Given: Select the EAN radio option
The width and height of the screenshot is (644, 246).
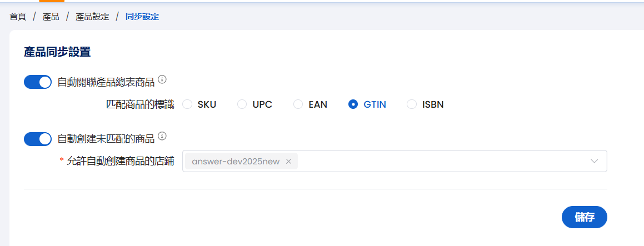Looking at the screenshot, I should coord(298,104).
